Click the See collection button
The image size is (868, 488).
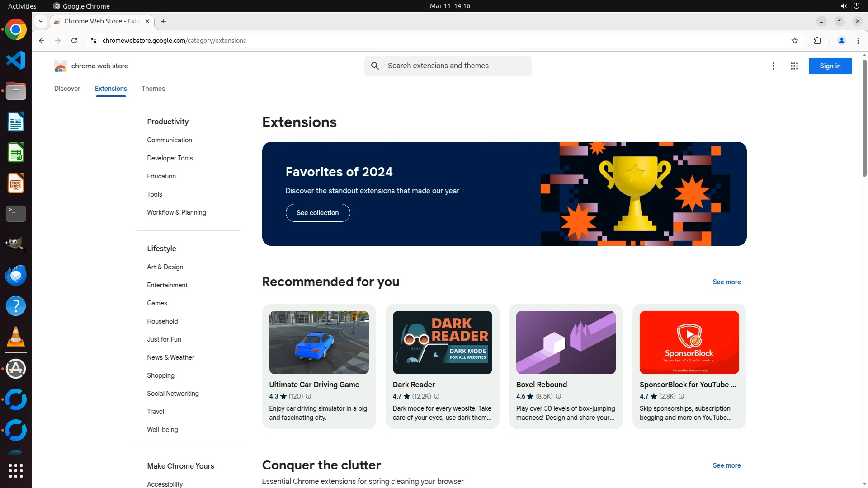(317, 213)
